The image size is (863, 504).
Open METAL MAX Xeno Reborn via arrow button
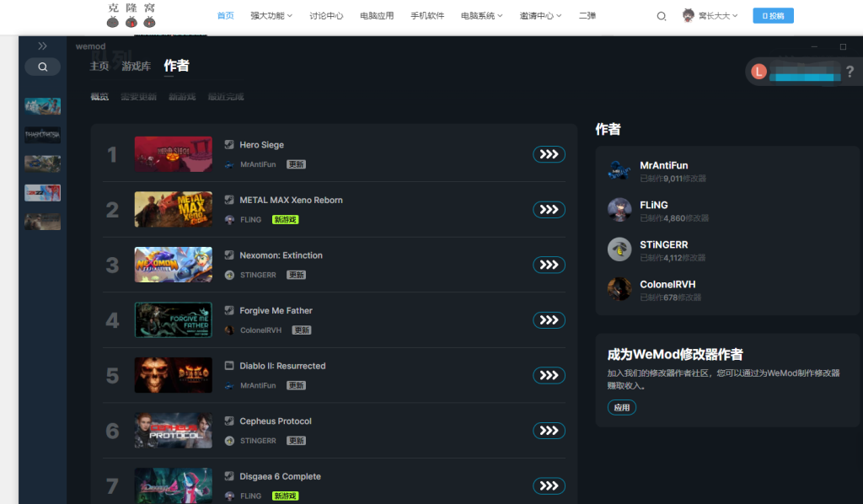point(549,210)
